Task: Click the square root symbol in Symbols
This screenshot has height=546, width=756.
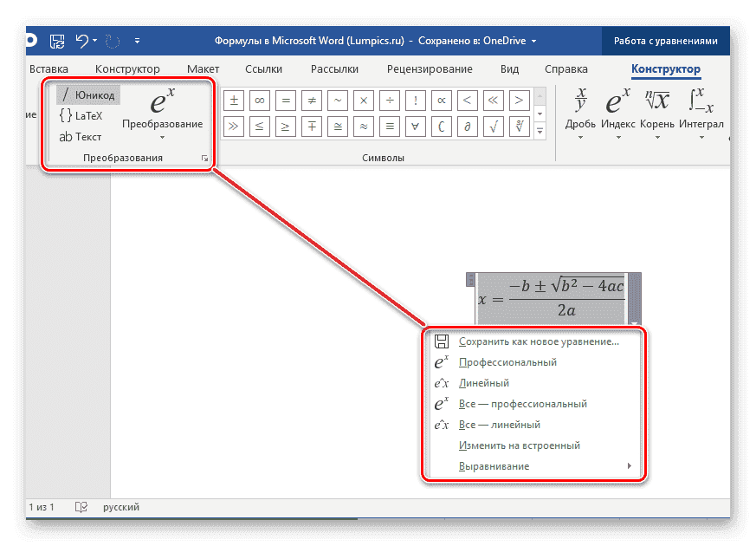Action: (493, 126)
